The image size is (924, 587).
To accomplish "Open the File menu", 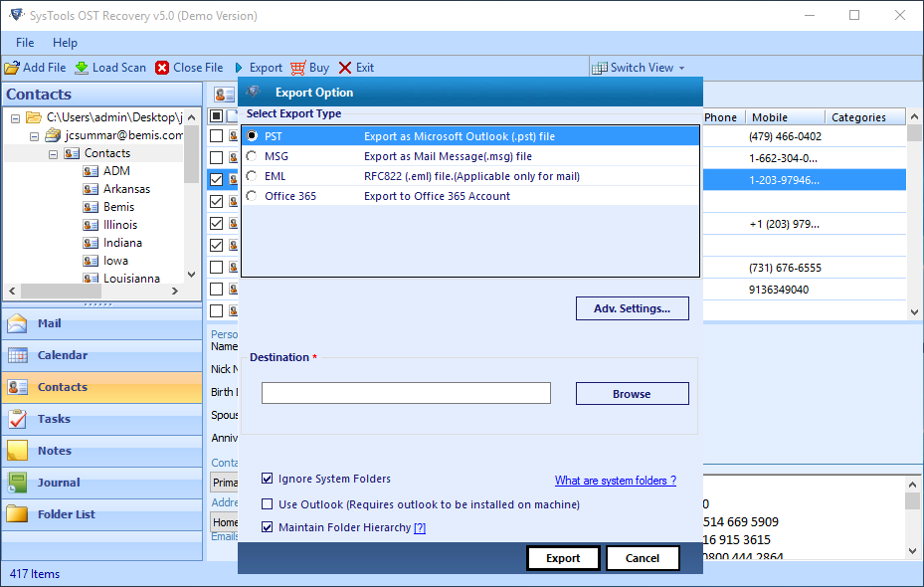I will click(x=25, y=43).
